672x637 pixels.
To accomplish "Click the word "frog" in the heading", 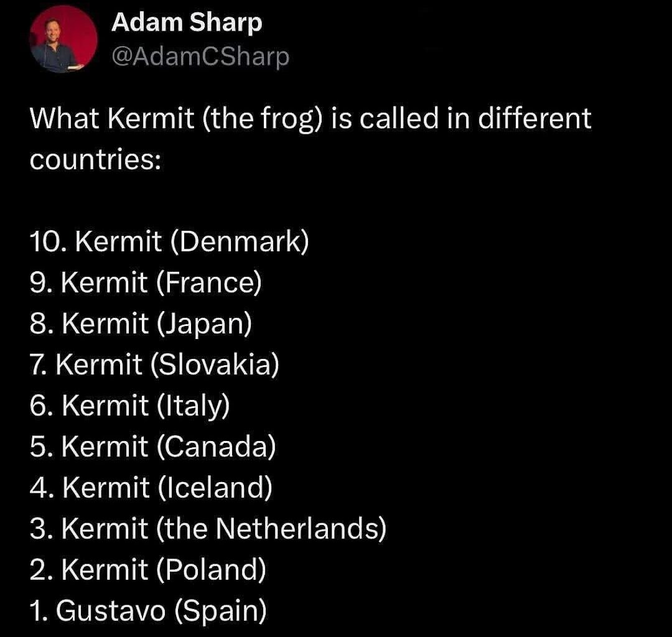I will click(291, 117).
